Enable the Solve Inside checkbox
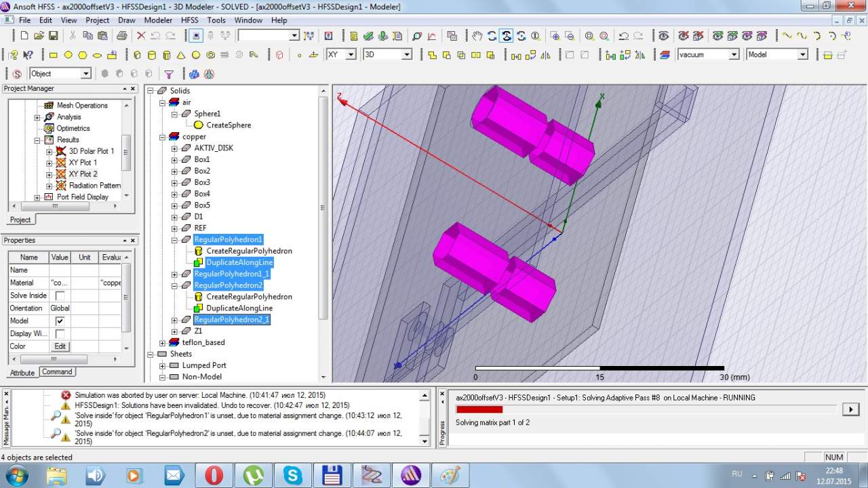The width and height of the screenshot is (868, 488). click(x=60, y=296)
